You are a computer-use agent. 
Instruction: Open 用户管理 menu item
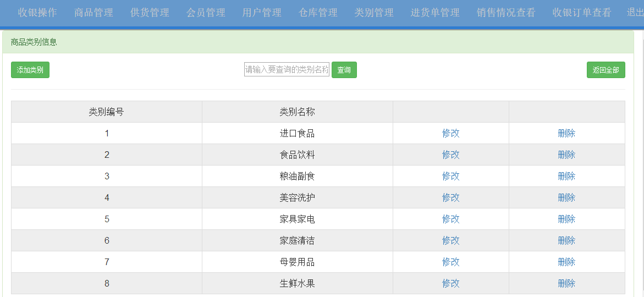pos(262,13)
